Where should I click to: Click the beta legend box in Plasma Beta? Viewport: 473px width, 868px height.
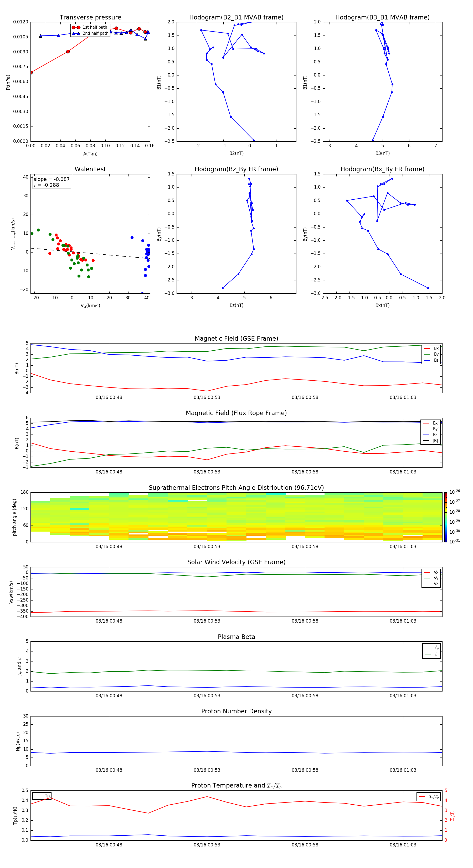tap(431, 651)
